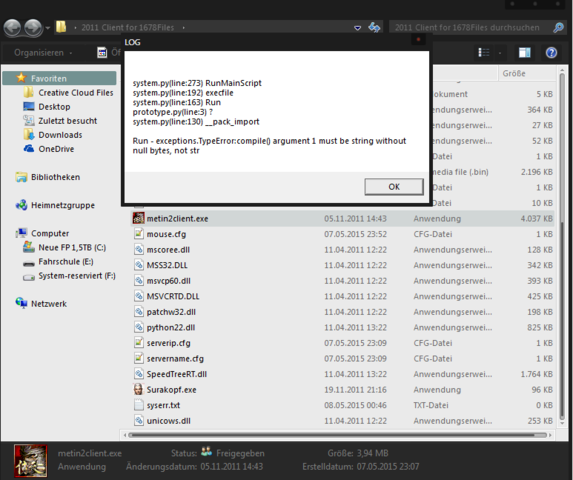Open drive Neue FP 1,5TB (C:)
Image resolution: width=573 pixels, height=480 pixels.
click(72, 247)
